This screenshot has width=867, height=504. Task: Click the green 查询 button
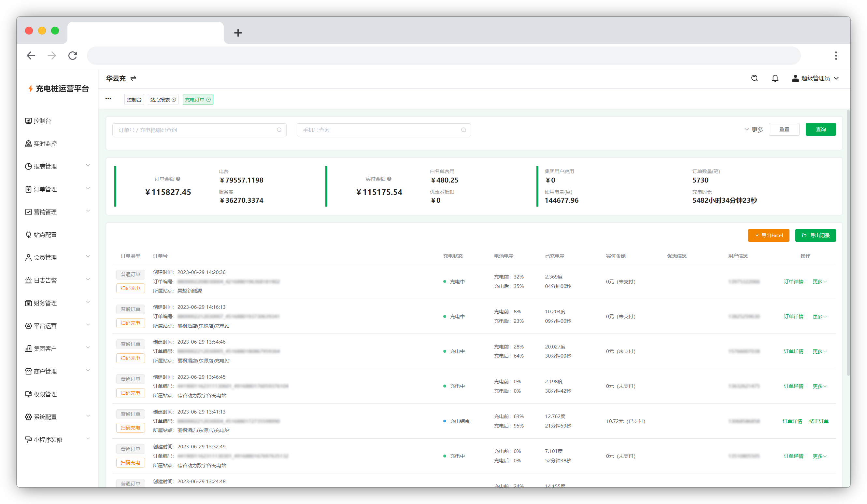(x=820, y=129)
